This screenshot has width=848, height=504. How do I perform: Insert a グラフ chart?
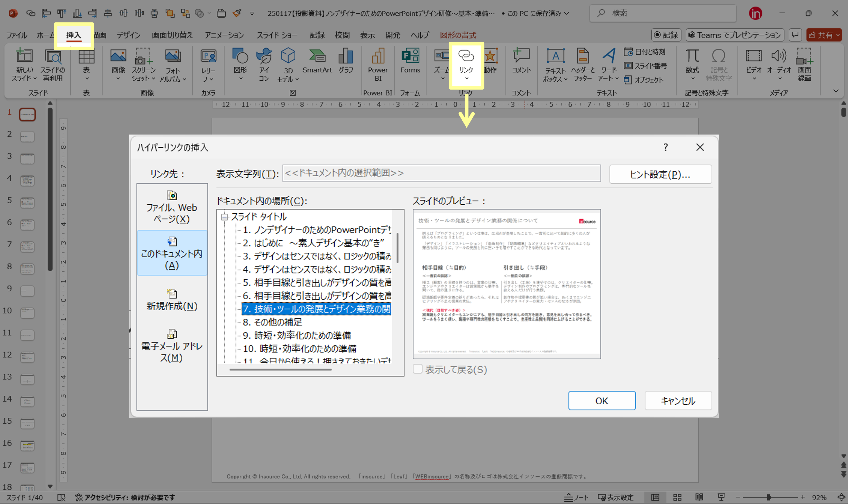[x=346, y=61]
